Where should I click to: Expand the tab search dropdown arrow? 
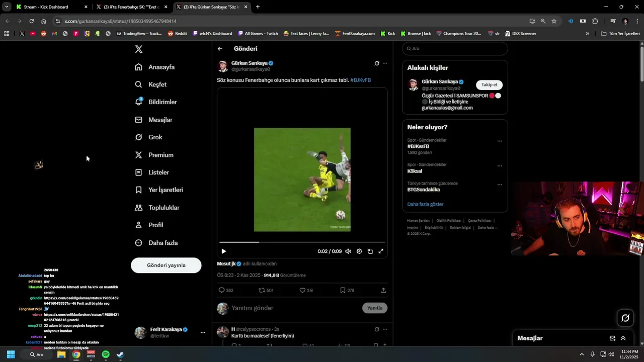[x=7, y=7]
